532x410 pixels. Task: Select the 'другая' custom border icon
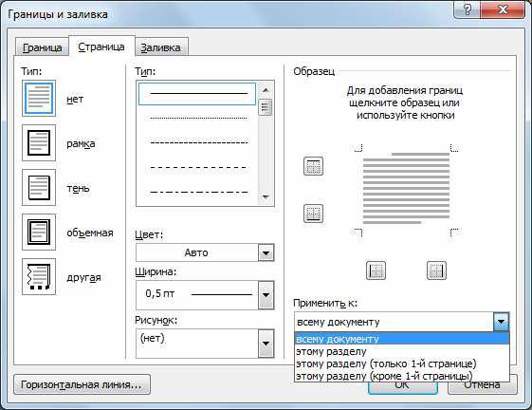click(39, 276)
